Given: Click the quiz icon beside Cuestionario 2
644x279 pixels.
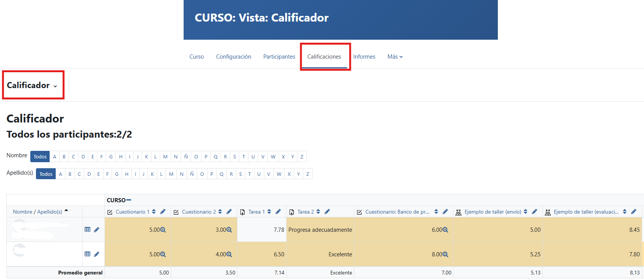Looking at the screenshot, I should pyautogui.click(x=176, y=212).
